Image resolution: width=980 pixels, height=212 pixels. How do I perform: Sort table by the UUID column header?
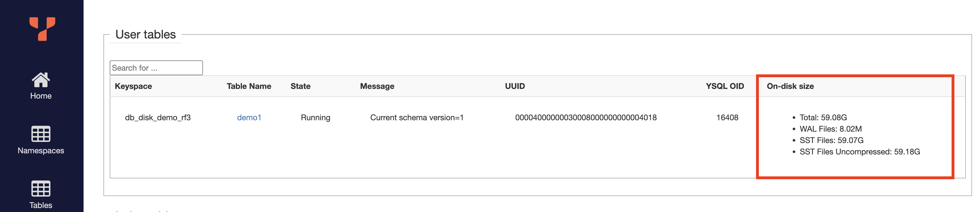click(x=514, y=86)
